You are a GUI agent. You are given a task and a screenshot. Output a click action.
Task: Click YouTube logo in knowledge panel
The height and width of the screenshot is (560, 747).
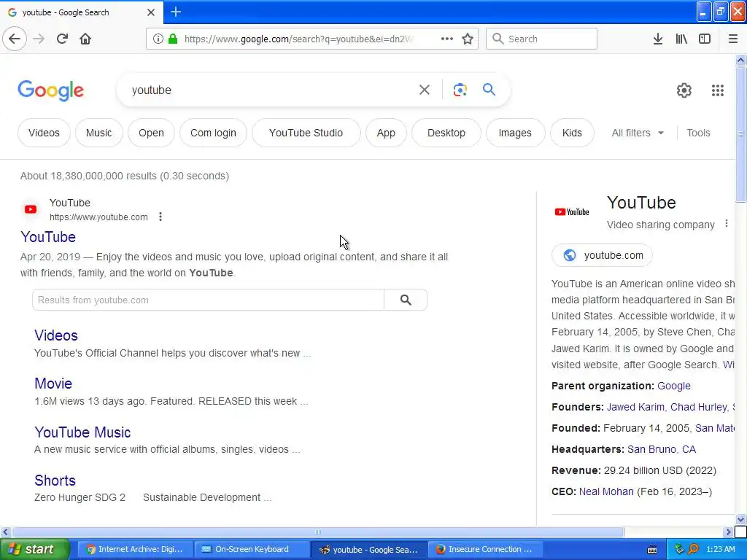(572, 212)
